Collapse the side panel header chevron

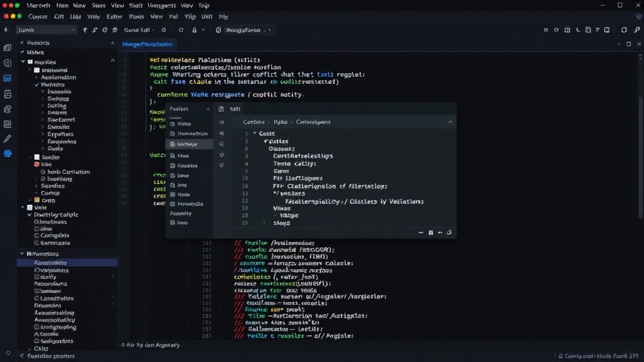pyautogui.click(x=112, y=43)
